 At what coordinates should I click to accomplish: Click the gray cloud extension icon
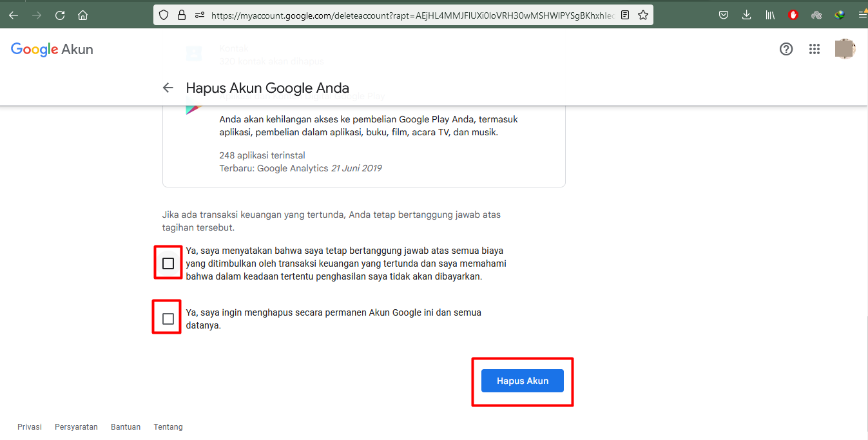[816, 15]
